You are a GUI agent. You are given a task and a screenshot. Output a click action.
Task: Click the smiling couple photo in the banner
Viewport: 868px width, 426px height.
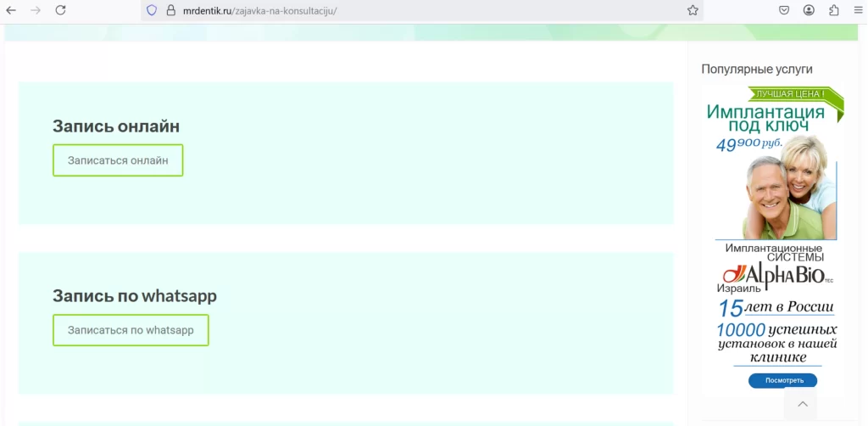click(784, 191)
